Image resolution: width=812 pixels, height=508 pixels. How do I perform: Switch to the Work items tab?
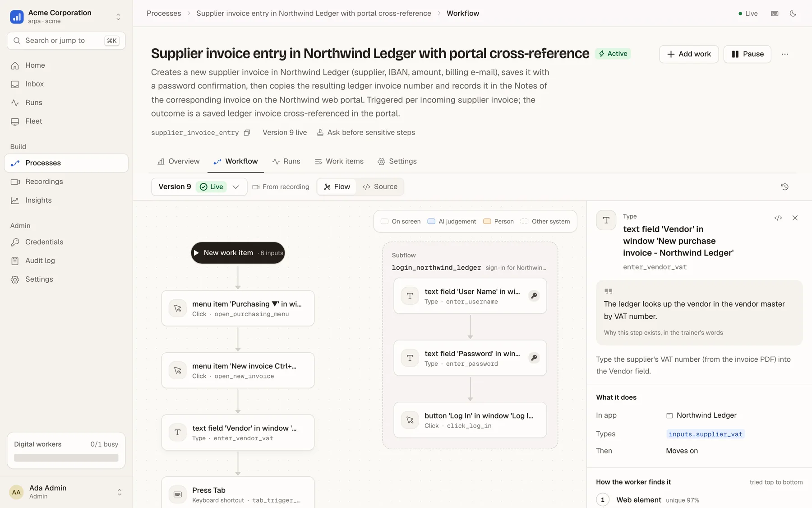339,162
